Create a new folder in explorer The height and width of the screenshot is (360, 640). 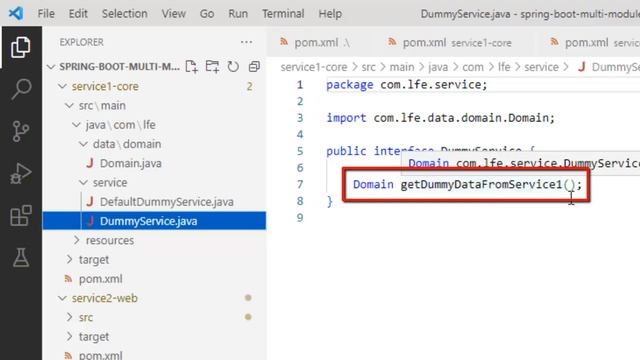tap(212, 67)
